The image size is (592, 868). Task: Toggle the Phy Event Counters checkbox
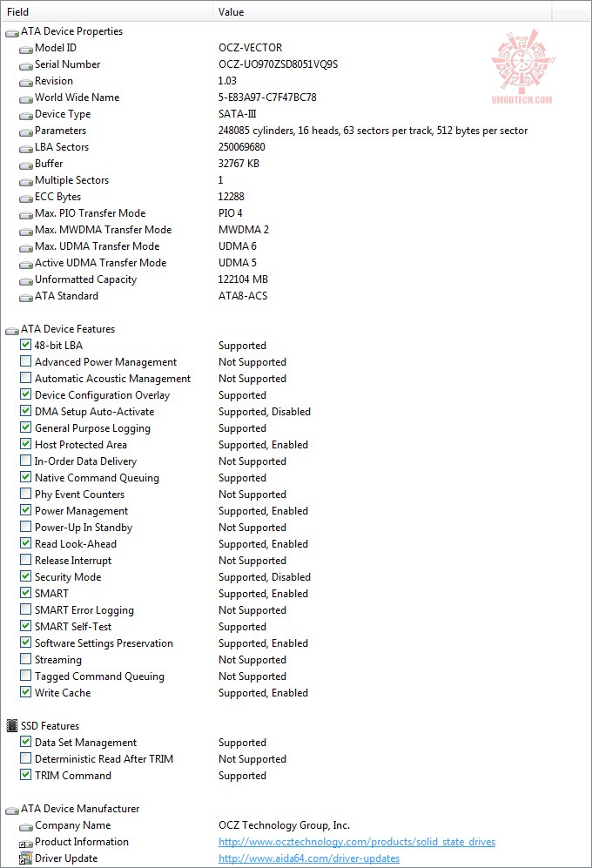click(25, 494)
